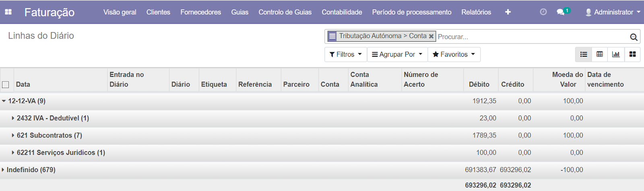Open the activities clock icon

coord(543,12)
